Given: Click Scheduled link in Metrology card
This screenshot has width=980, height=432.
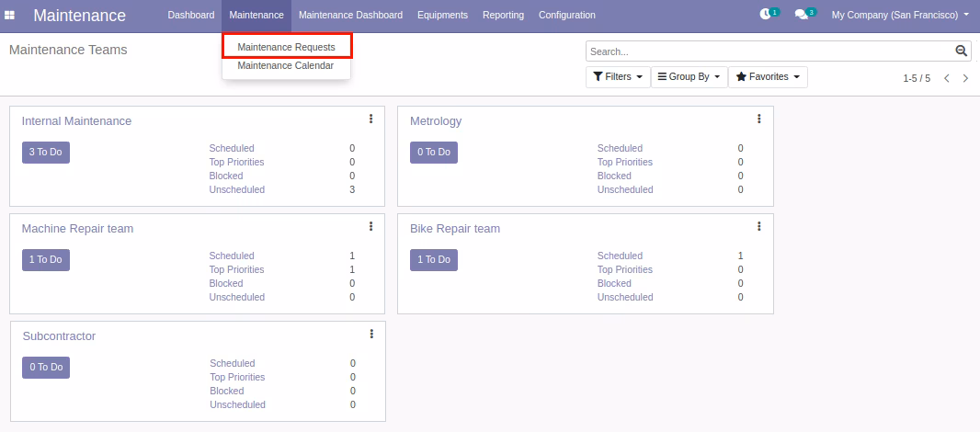Looking at the screenshot, I should tap(620, 148).
